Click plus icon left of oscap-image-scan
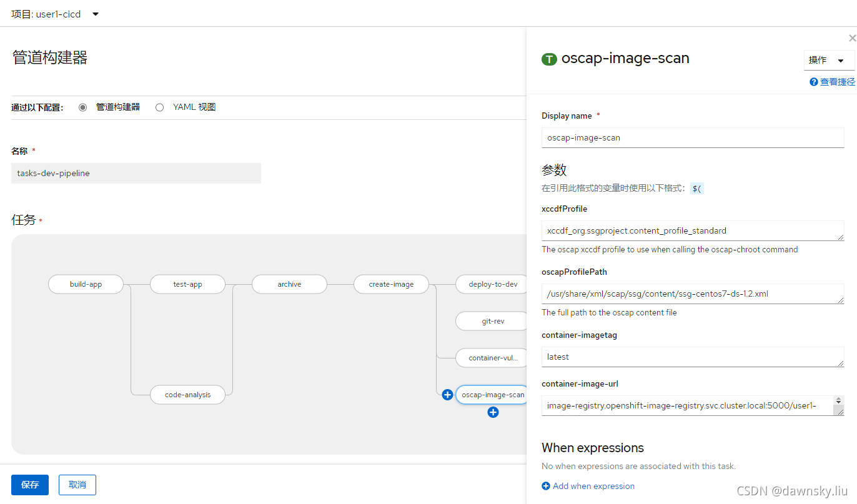 tap(447, 395)
